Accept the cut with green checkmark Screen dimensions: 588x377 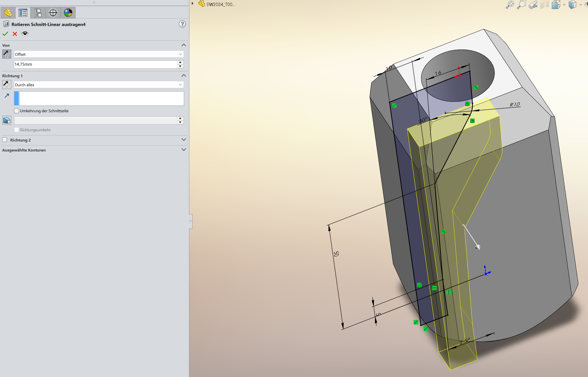(5, 34)
